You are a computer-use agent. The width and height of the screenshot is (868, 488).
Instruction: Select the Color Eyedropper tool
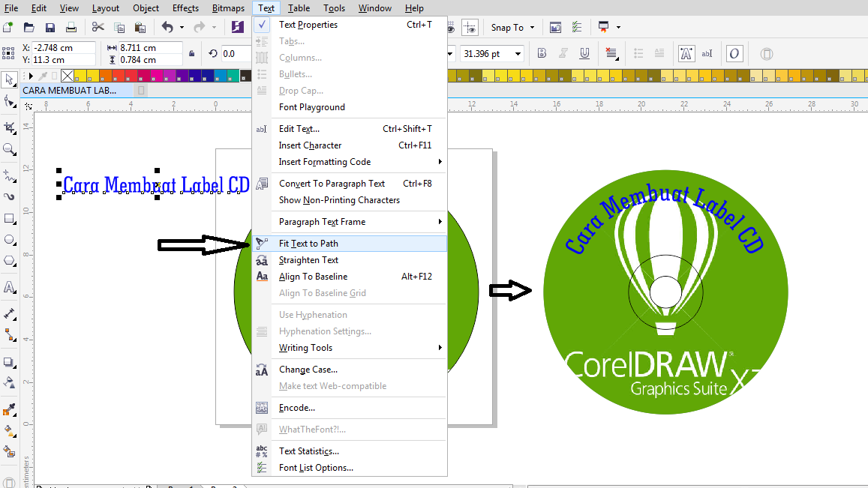[x=9, y=409]
